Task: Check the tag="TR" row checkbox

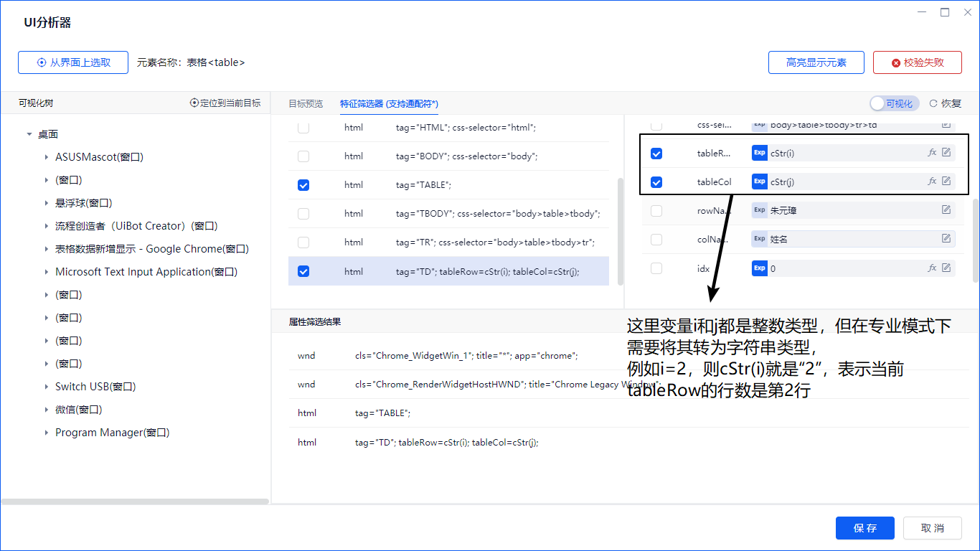Action: (303, 242)
